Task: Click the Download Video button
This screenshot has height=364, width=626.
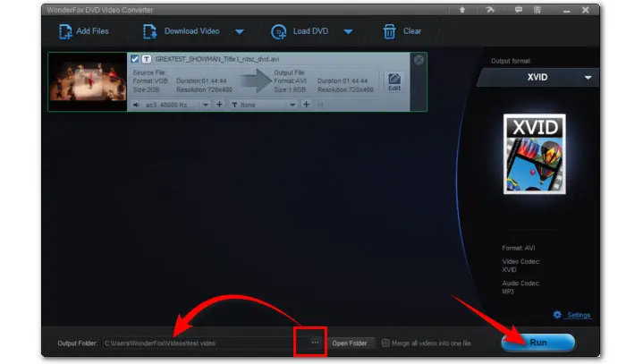Action: coord(182,31)
